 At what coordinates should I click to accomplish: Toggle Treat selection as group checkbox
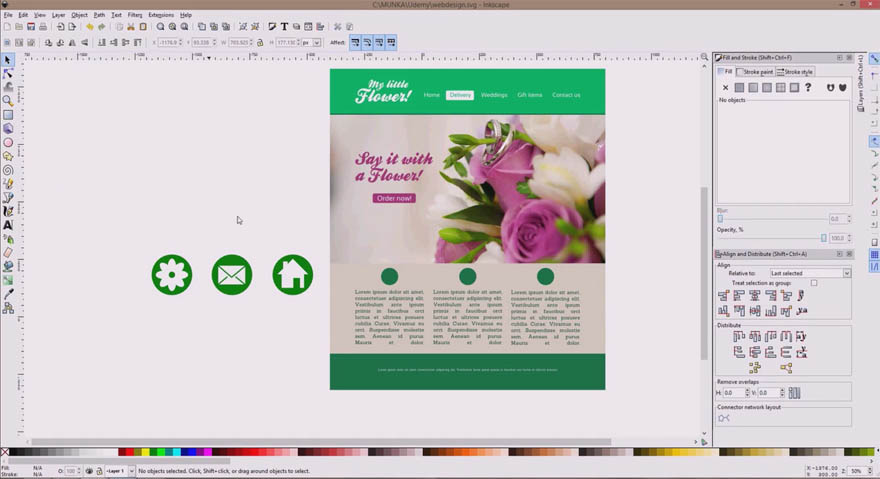pos(814,284)
